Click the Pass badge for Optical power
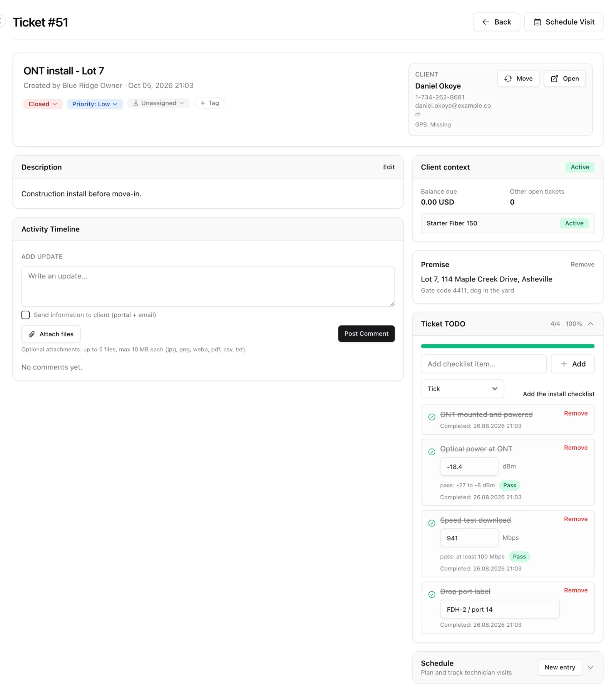 coord(509,485)
